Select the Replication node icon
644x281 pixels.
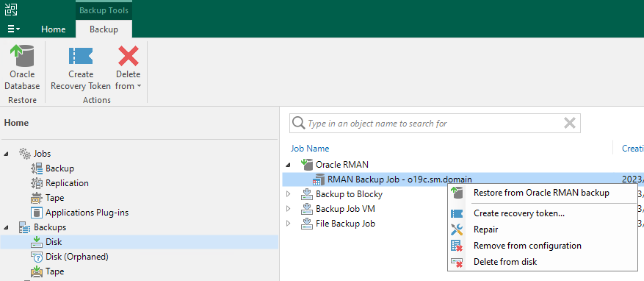(37, 183)
